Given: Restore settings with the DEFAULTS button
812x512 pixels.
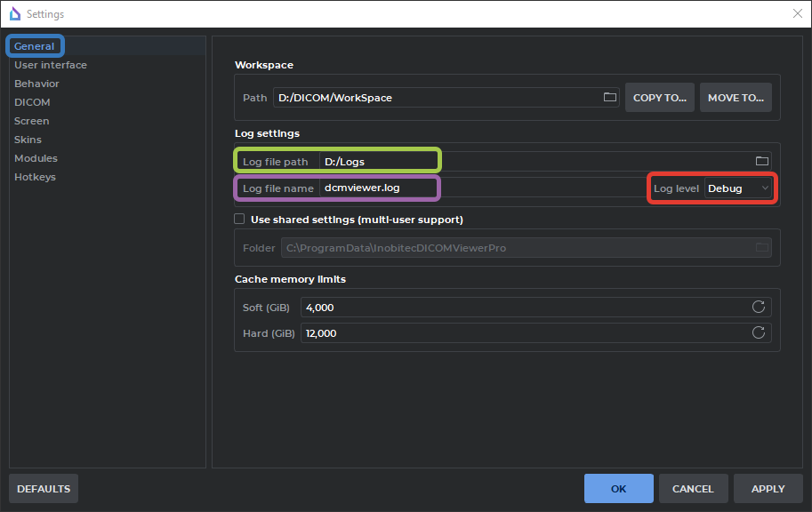Looking at the screenshot, I should (x=44, y=489).
